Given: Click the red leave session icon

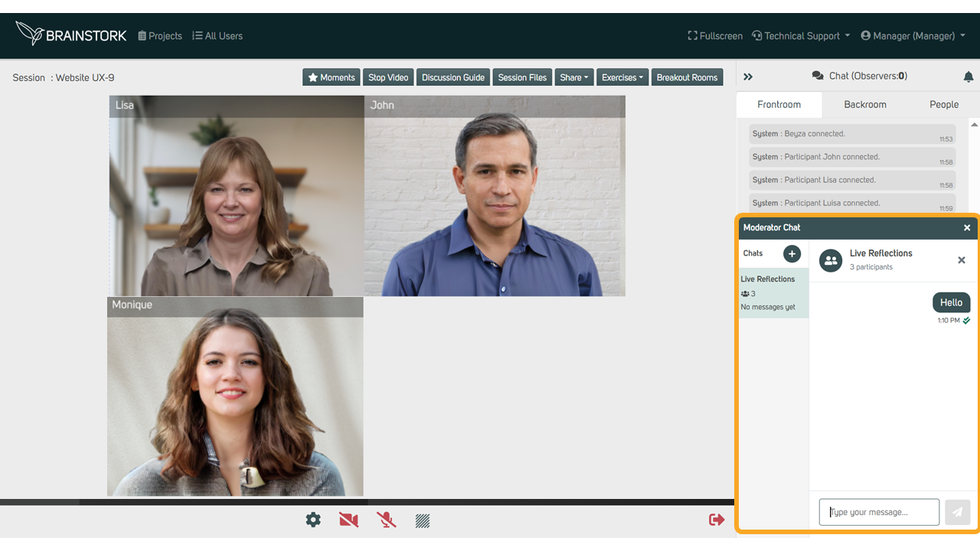Looking at the screenshot, I should point(717,520).
